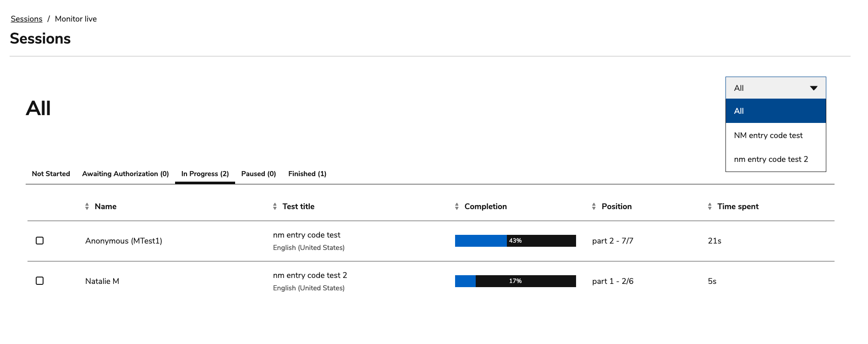868x344 pixels.
Task: Click the Anonymous (MTest1) session name
Action: pyautogui.click(x=124, y=241)
